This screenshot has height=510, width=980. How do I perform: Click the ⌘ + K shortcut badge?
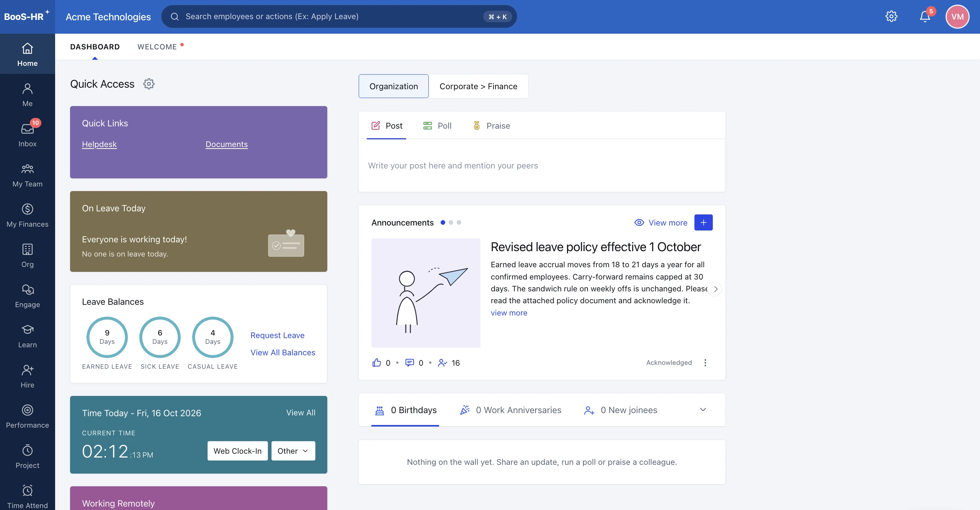[x=498, y=16]
